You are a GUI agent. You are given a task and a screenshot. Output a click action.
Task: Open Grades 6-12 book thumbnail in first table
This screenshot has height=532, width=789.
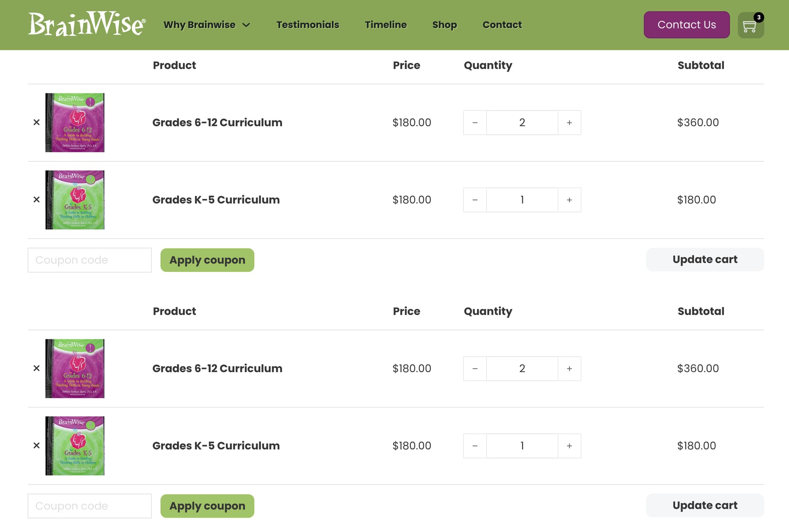75,122
